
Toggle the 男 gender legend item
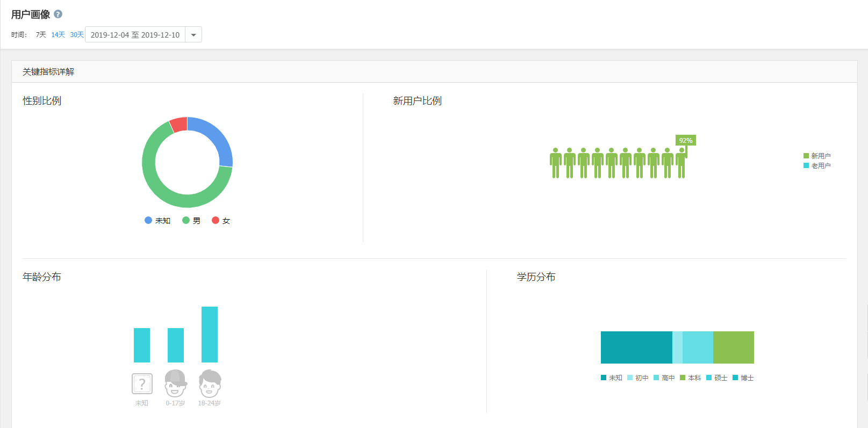coord(191,221)
